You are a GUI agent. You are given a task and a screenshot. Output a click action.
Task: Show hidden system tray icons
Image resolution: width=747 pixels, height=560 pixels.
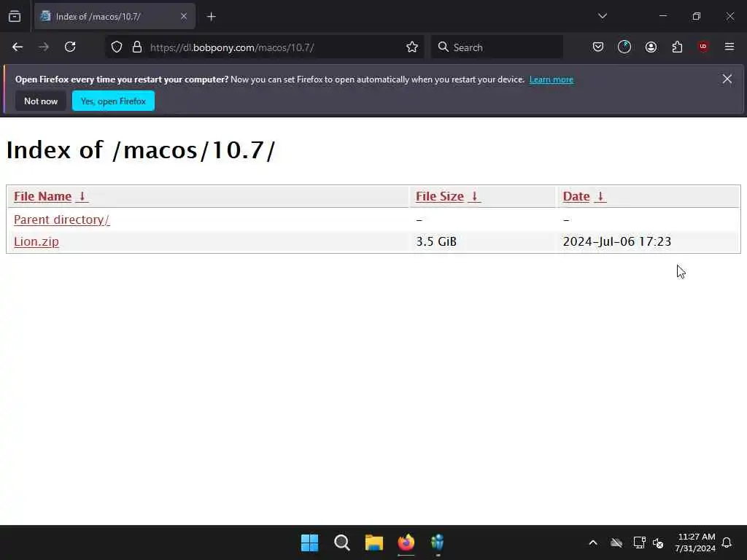(593, 542)
